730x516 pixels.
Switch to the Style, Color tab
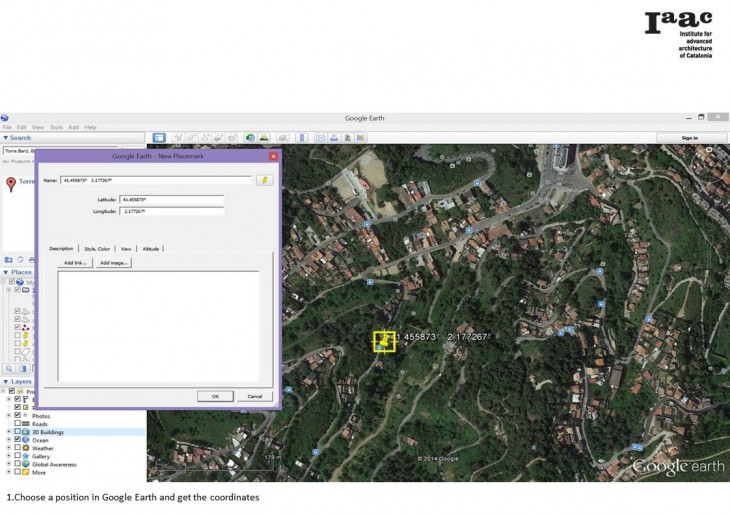(97, 248)
